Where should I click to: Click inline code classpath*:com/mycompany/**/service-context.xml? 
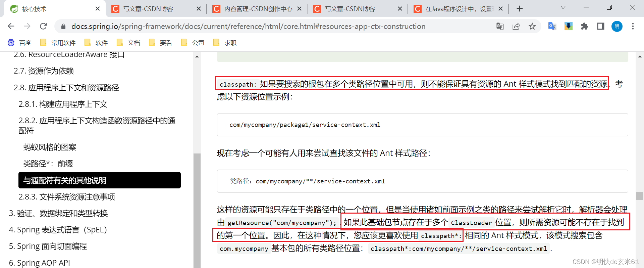[x=459, y=249]
